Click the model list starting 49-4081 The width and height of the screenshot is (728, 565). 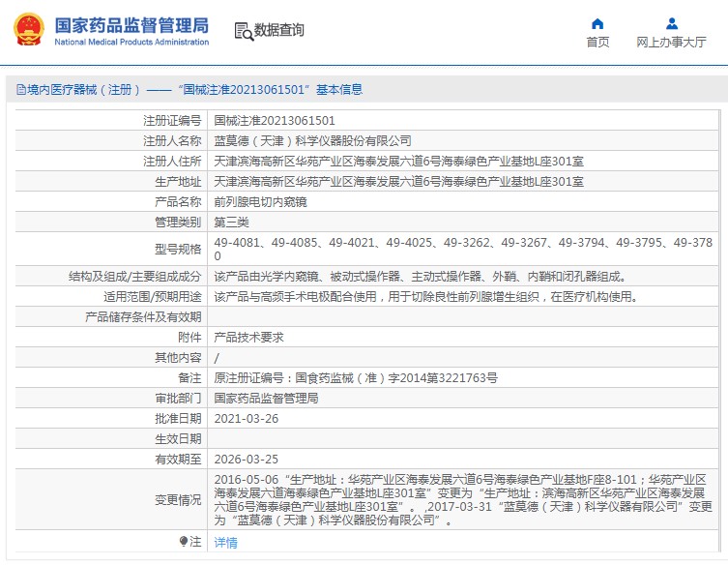tap(463, 249)
